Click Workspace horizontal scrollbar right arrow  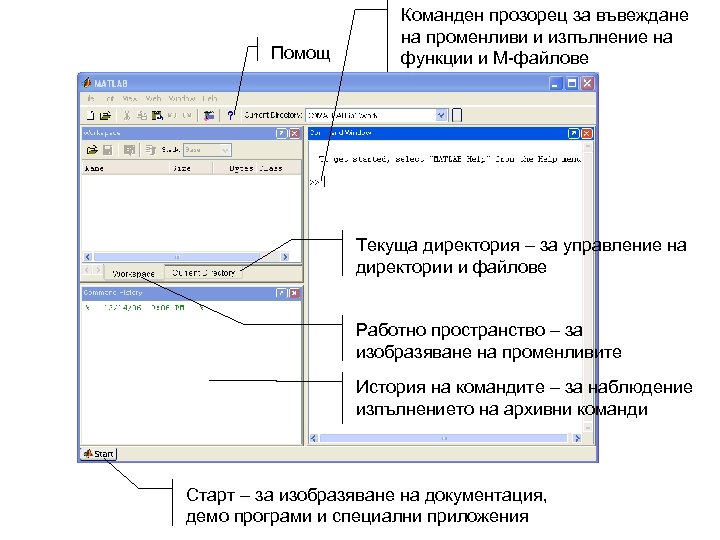(285, 257)
